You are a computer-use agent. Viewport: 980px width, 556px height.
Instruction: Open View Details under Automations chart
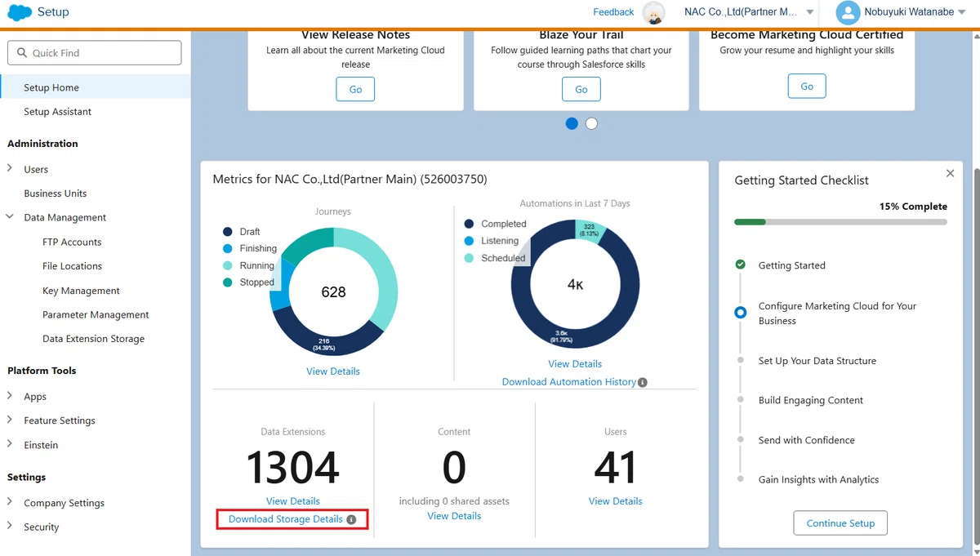pyautogui.click(x=575, y=364)
